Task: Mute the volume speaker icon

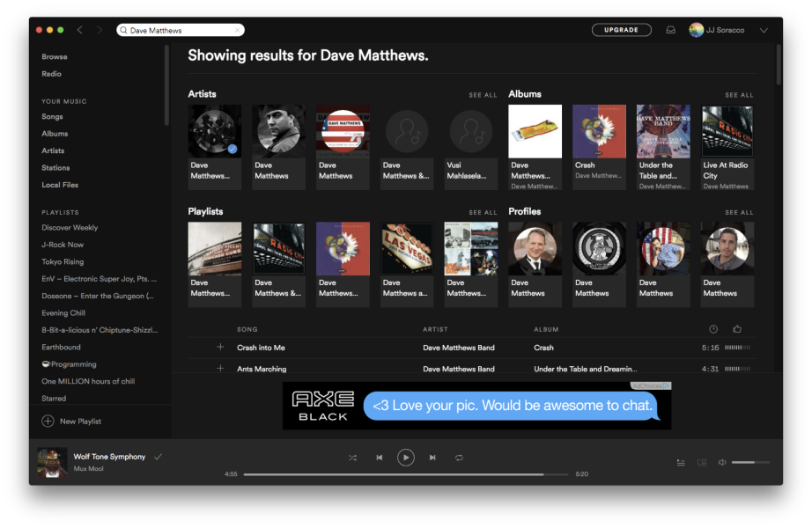Action: tap(722, 462)
